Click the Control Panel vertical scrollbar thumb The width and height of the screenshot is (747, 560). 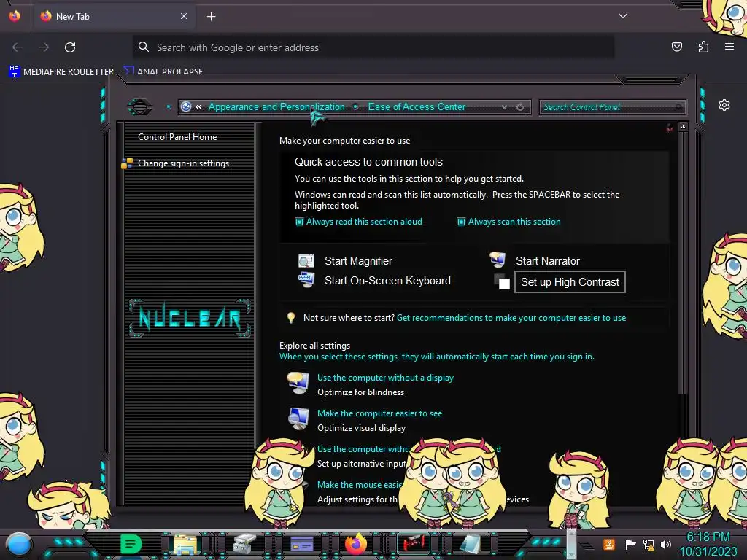click(x=683, y=262)
